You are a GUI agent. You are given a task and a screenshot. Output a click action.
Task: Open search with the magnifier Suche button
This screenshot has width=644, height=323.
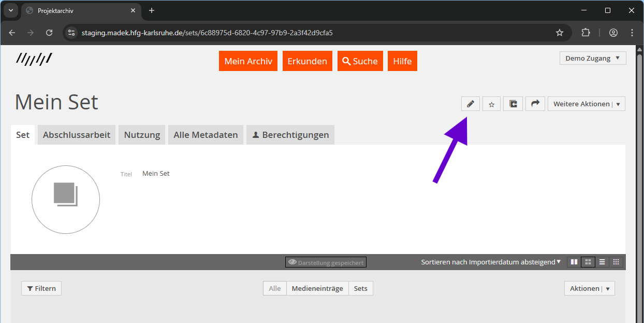[360, 61]
